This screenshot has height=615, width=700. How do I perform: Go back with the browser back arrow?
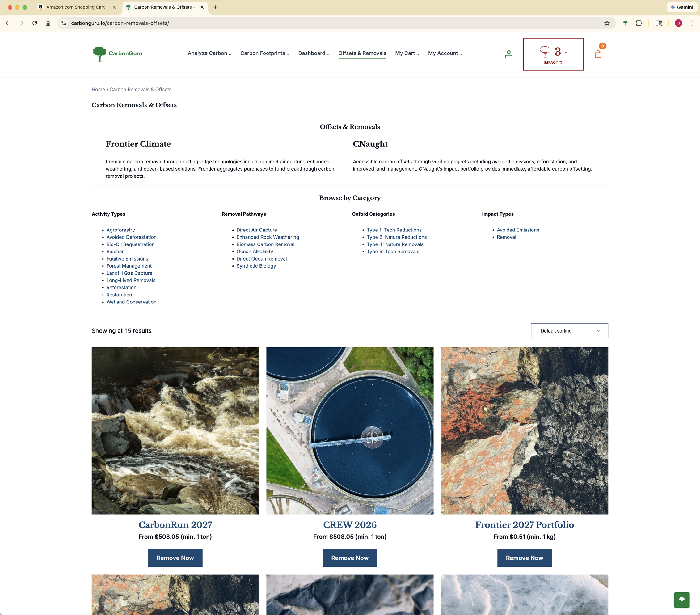click(x=8, y=23)
